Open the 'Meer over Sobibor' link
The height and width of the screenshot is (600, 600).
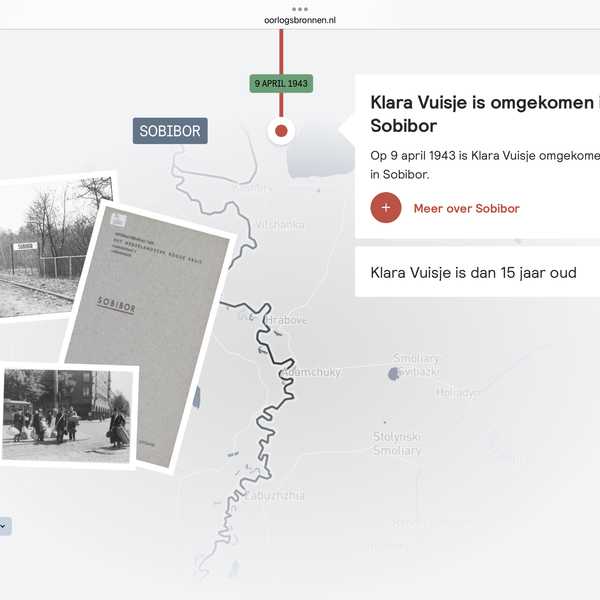(466, 209)
